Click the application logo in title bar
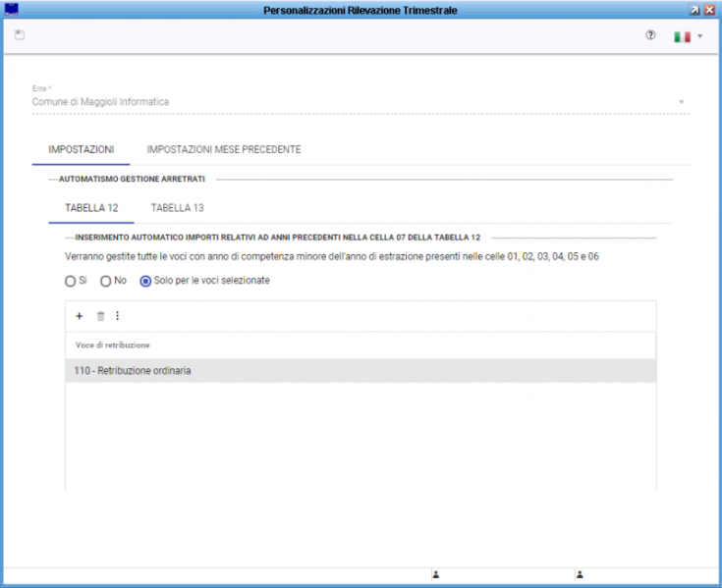 [x=11, y=10]
